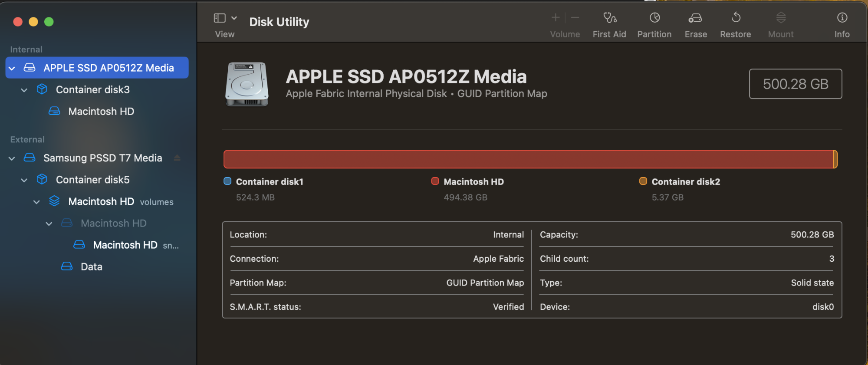Click the 500.28 GB capacity box

[x=795, y=84]
